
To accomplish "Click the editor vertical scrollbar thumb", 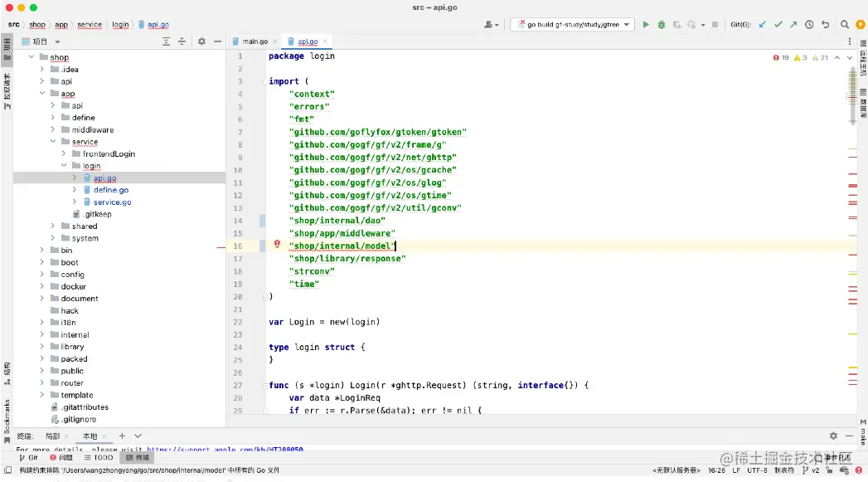I will click(852, 95).
